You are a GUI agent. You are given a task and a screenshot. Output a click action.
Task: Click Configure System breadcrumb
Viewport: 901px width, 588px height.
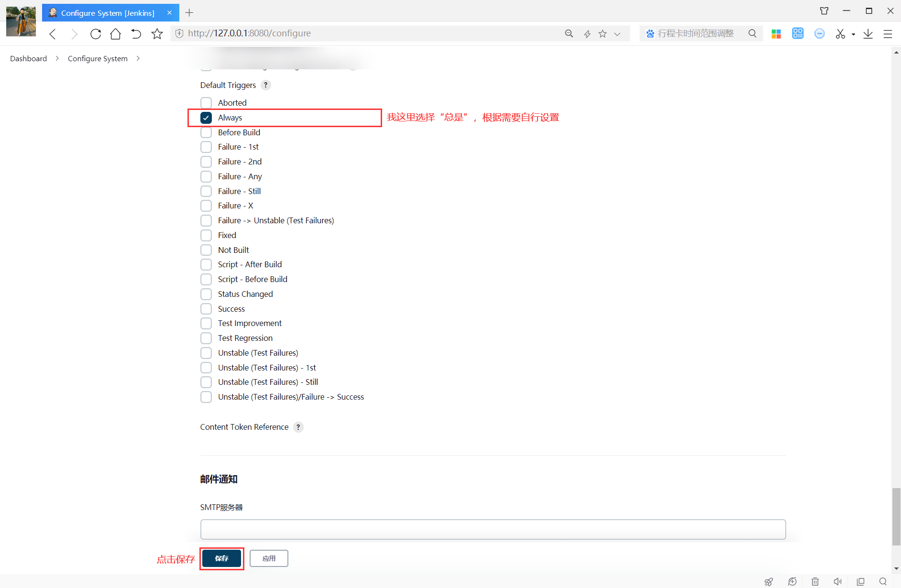98,58
